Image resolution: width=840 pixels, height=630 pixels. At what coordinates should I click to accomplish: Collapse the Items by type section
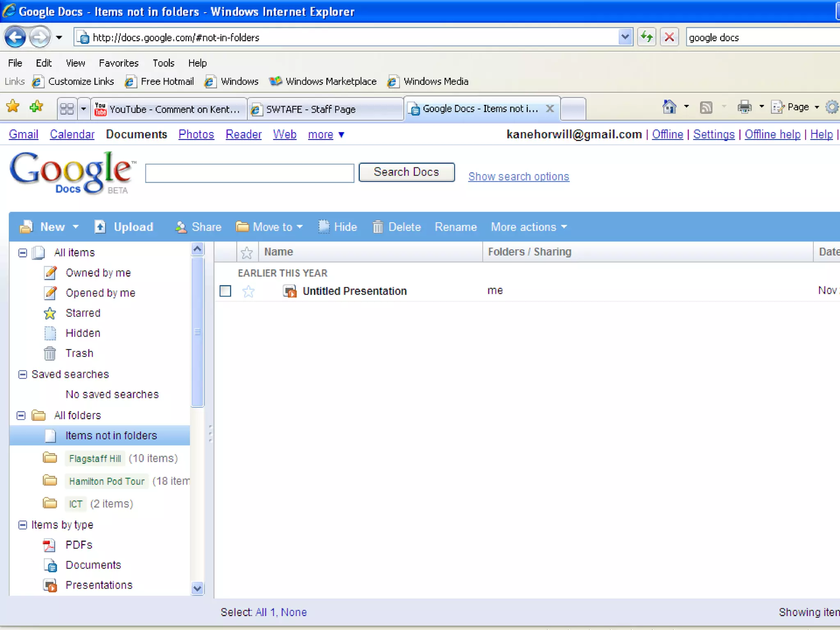coord(23,525)
